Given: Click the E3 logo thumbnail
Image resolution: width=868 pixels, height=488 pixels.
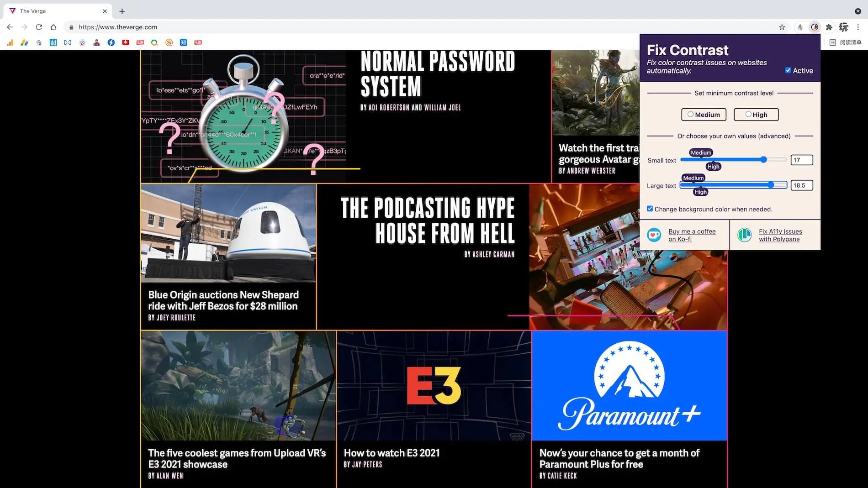Looking at the screenshot, I should coord(434,386).
